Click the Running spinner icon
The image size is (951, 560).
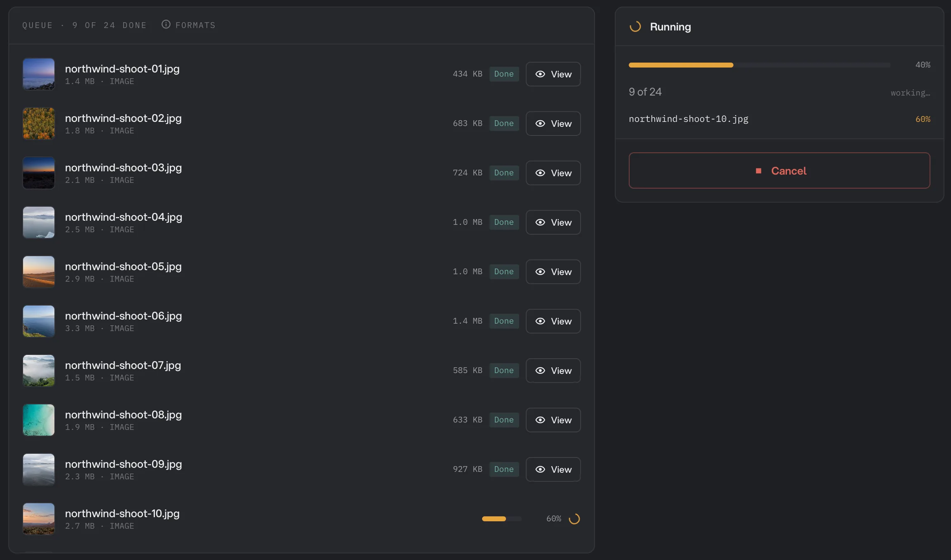coord(635,27)
